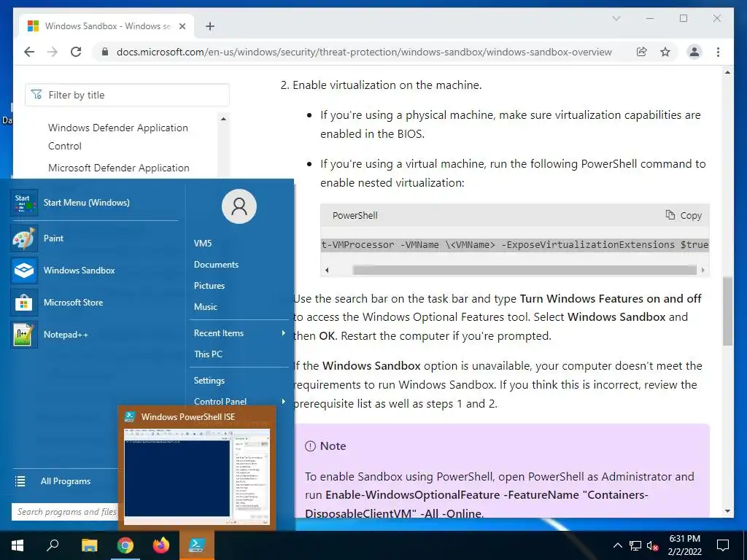Open Paint from the start menu
The width and height of the screenshot is (747, 560).
[x=94, y=238]
